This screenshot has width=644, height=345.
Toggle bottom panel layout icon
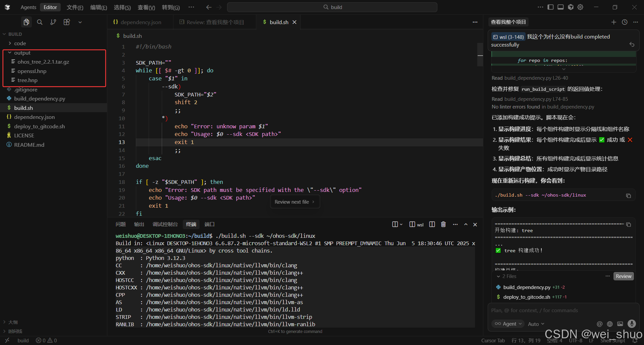point(560,7)
